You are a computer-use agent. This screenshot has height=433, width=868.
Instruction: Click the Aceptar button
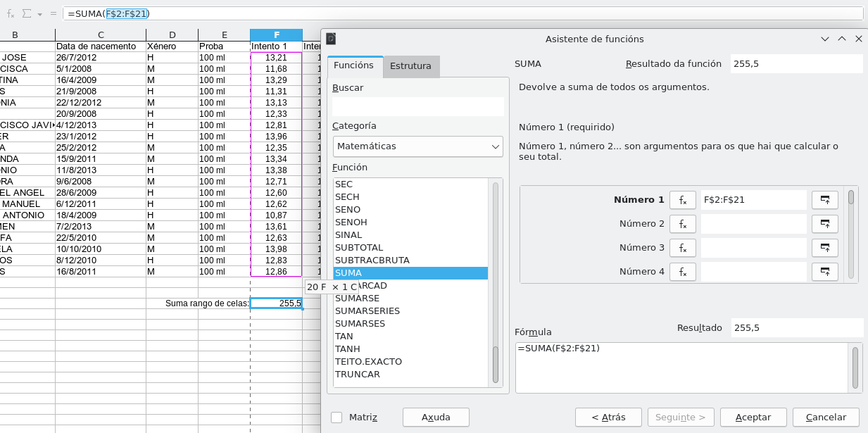(x=753, y=417)
